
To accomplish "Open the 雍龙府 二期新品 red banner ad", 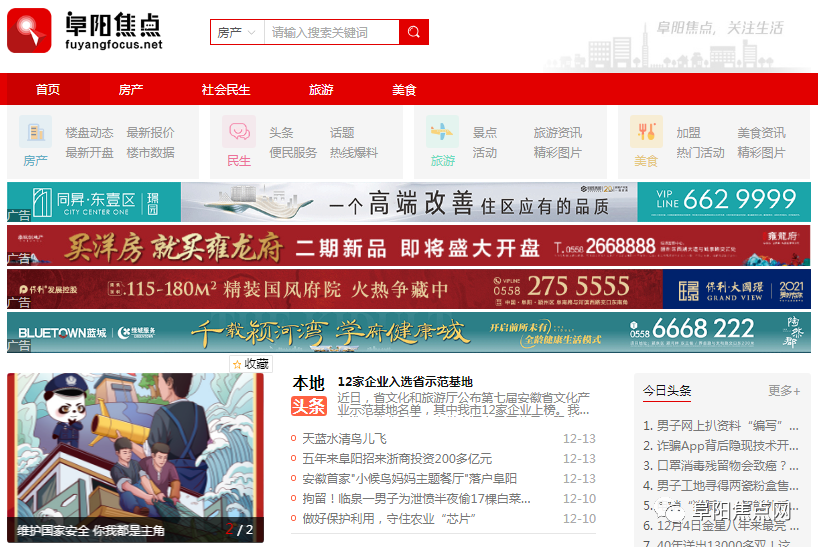I will 409,246.
